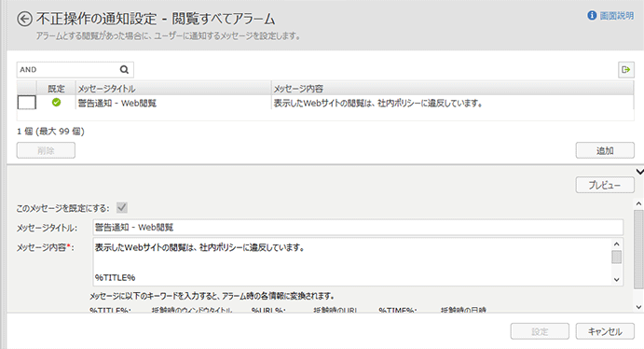Open the プレビュー preview button

[605, 185]
